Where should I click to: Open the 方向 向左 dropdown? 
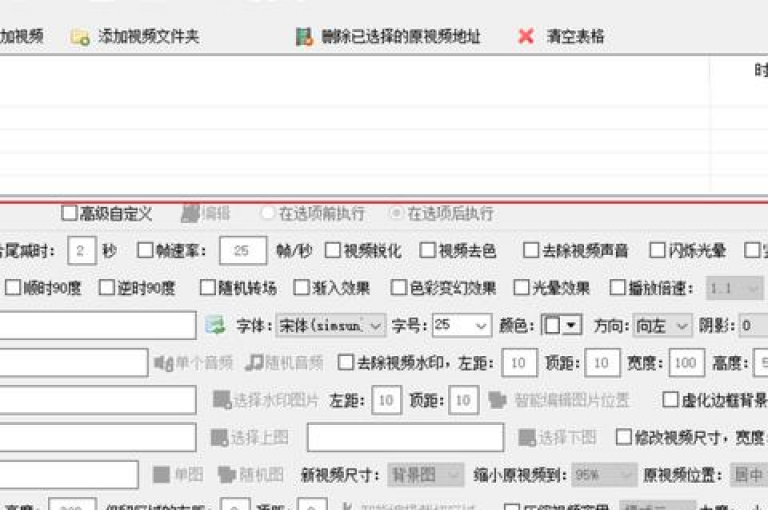[662, 325]
